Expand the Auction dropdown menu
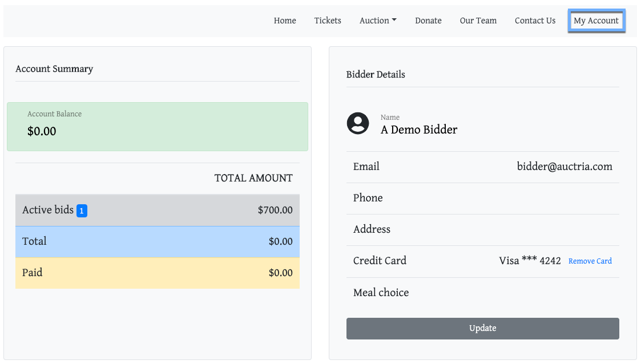 377,21
